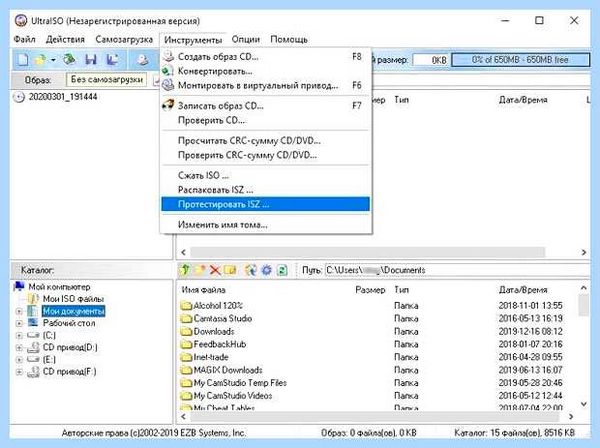This screenshot has width=600, height=448.
Task: Select 'Мои документы' tree node
Action: pos(73,311)
